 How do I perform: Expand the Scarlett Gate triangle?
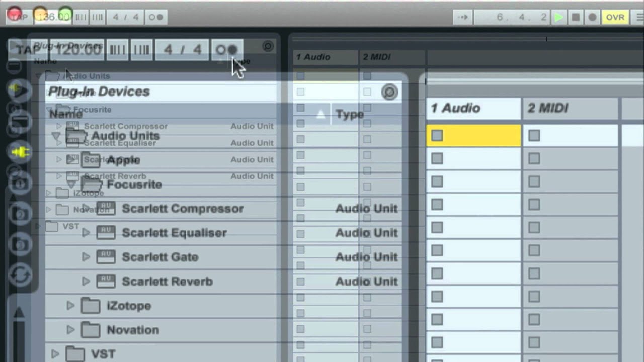click(86, 257)
